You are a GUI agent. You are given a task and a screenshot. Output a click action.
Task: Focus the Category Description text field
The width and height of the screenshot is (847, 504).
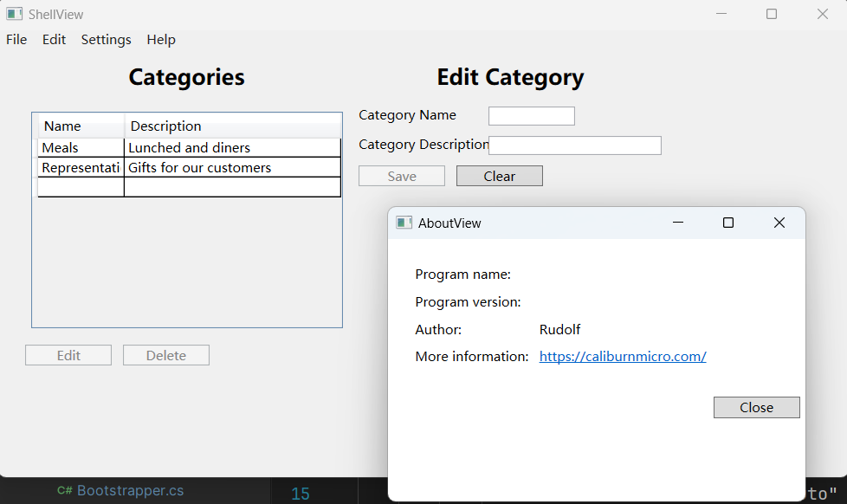tap(575, 145)
